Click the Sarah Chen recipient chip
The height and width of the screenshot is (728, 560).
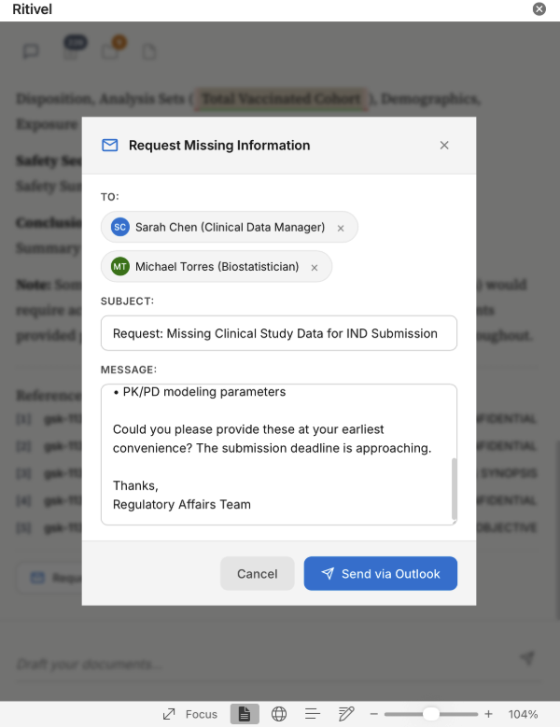[230, 227]
